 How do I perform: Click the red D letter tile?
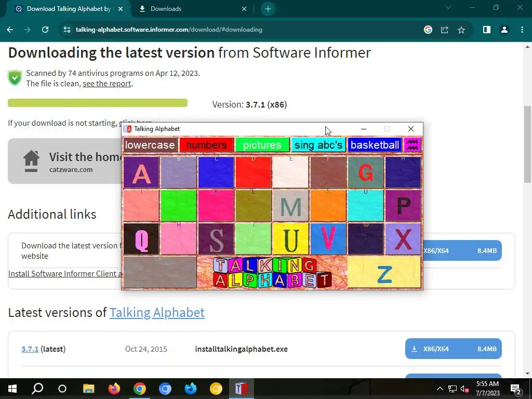[x=254, y=172]
